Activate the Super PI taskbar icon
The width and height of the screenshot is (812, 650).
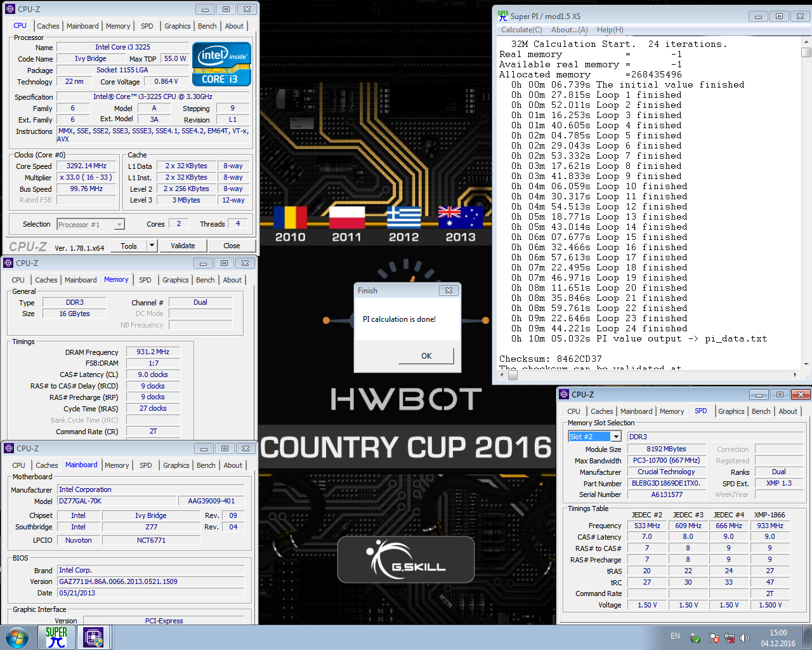click(x=56, y=637)
